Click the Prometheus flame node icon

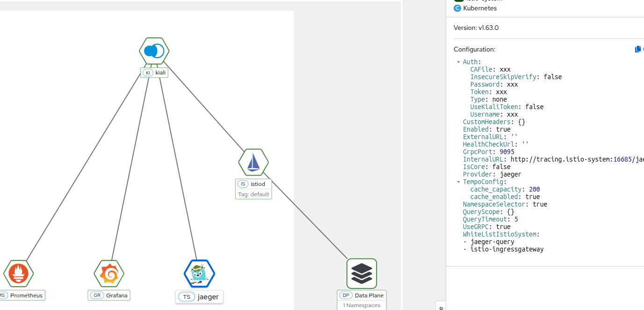point(19,273)
